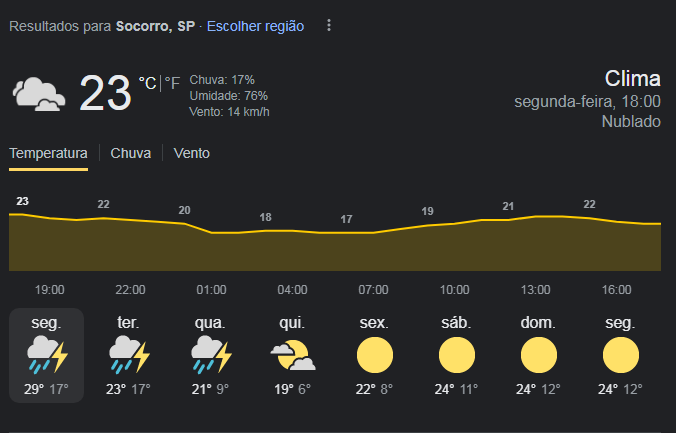This screenshot has height=433, width=676.
Task: Select Friday (sex.) sunny icon
Action: [375, 355]
